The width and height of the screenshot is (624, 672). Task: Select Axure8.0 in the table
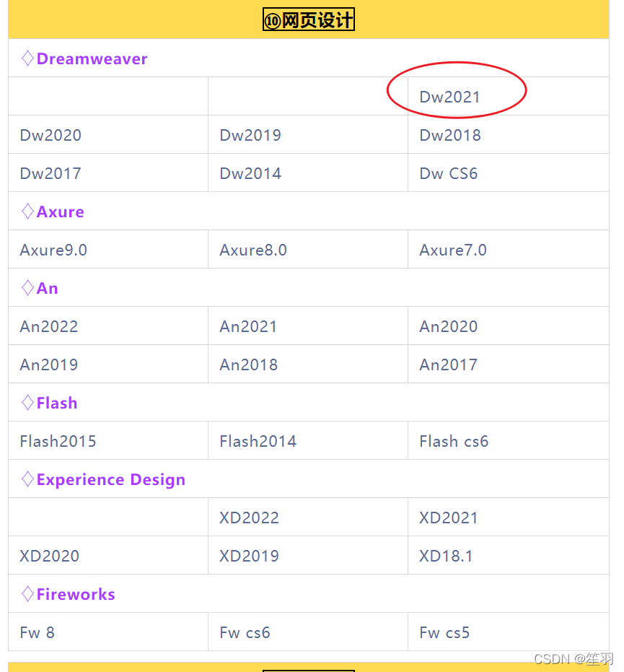253,250
